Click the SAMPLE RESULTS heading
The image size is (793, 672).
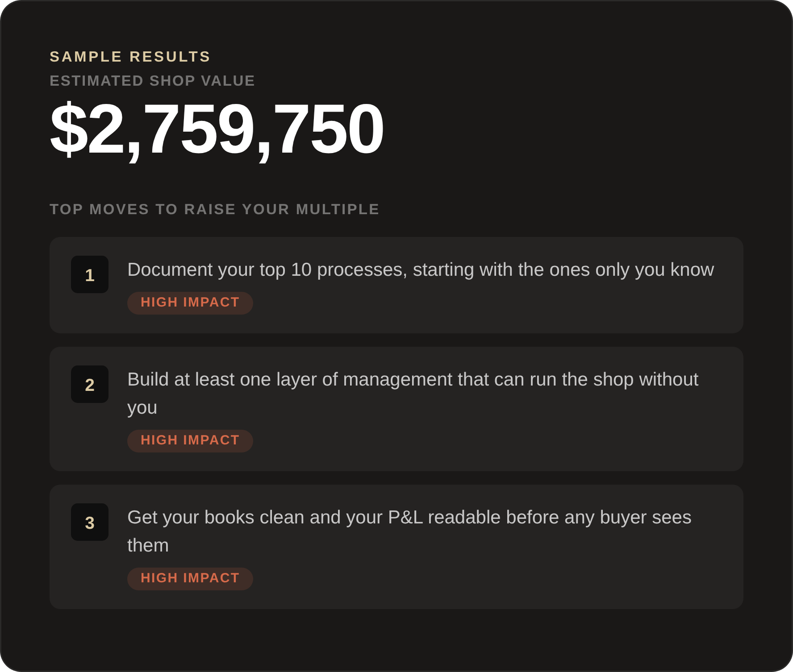(130, 57)
